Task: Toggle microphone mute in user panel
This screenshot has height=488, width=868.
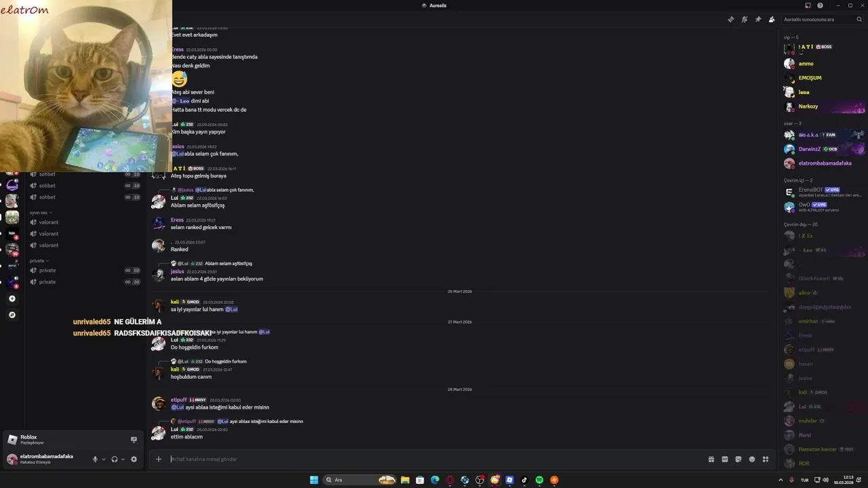Action: [x=96, y=459]
